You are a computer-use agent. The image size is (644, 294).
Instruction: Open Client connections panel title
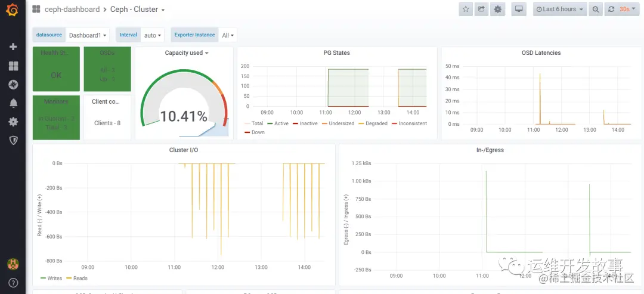coord(106,101)
